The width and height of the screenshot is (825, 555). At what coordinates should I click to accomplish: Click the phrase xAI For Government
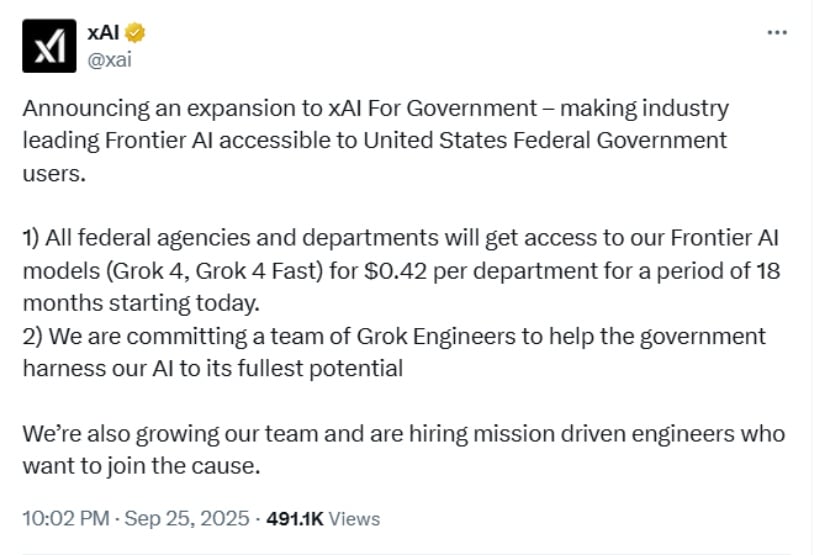coord(432,108)
